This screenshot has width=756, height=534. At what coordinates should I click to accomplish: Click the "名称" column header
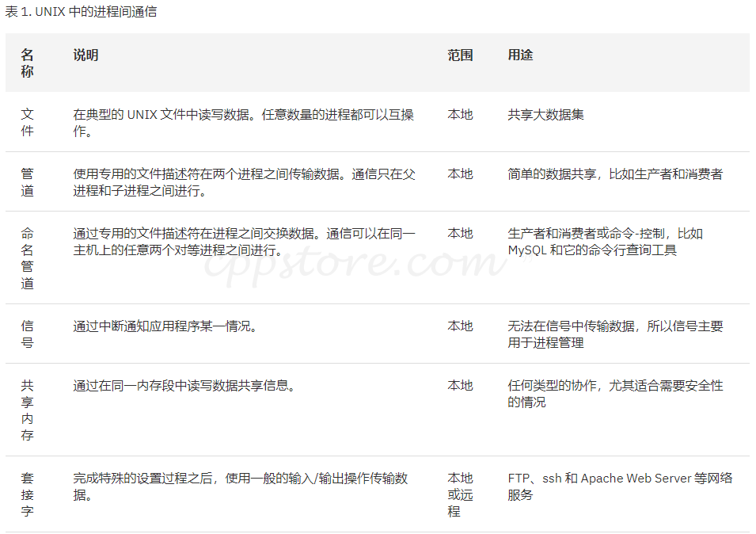pos(28,63)
